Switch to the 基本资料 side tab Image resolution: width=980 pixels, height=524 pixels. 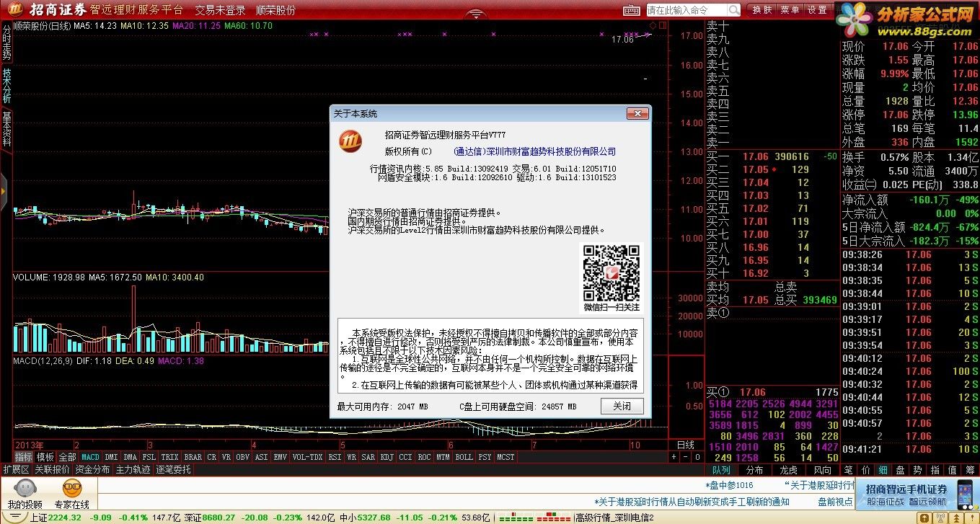click(x=6, y=129)
